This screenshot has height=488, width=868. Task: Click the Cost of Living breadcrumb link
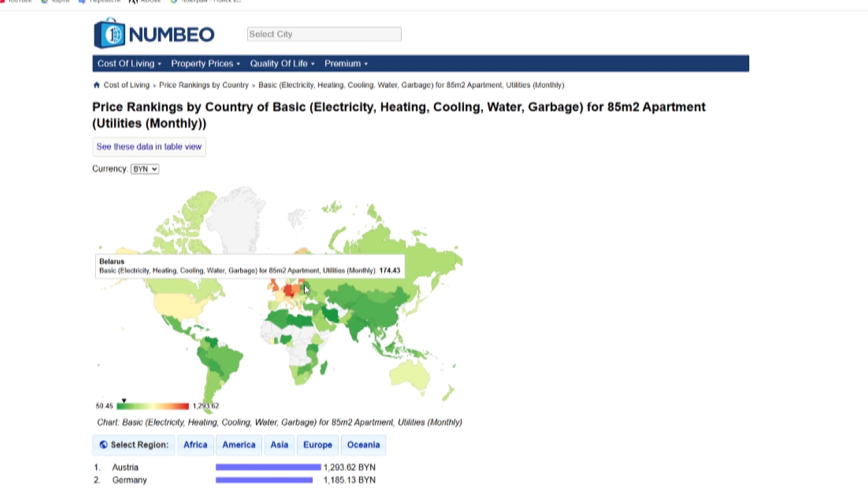[127, 85]
